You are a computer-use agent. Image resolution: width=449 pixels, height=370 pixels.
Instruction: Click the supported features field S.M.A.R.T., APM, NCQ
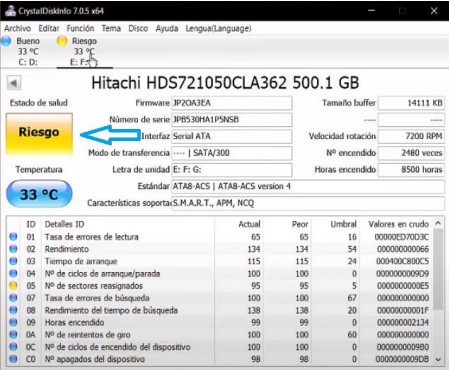pos(308,203)
